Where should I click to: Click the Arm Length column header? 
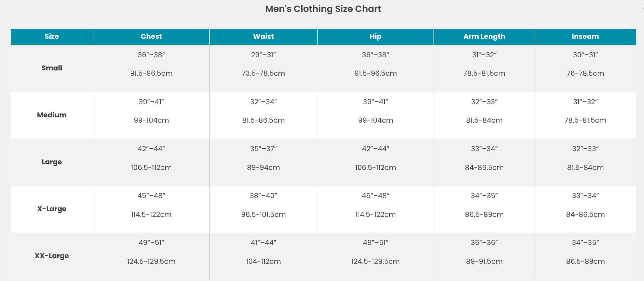(484, 36)
